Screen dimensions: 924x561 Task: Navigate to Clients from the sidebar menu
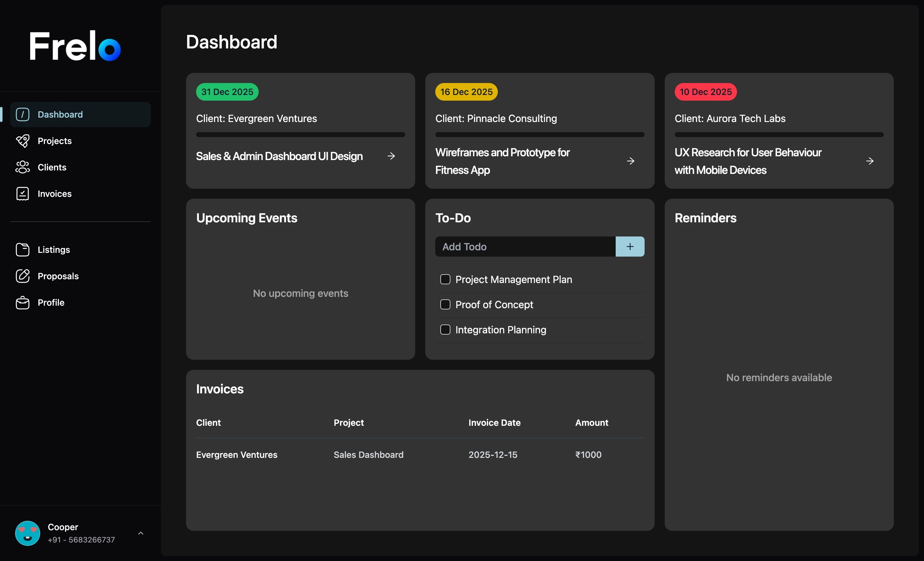coord(52,167)
